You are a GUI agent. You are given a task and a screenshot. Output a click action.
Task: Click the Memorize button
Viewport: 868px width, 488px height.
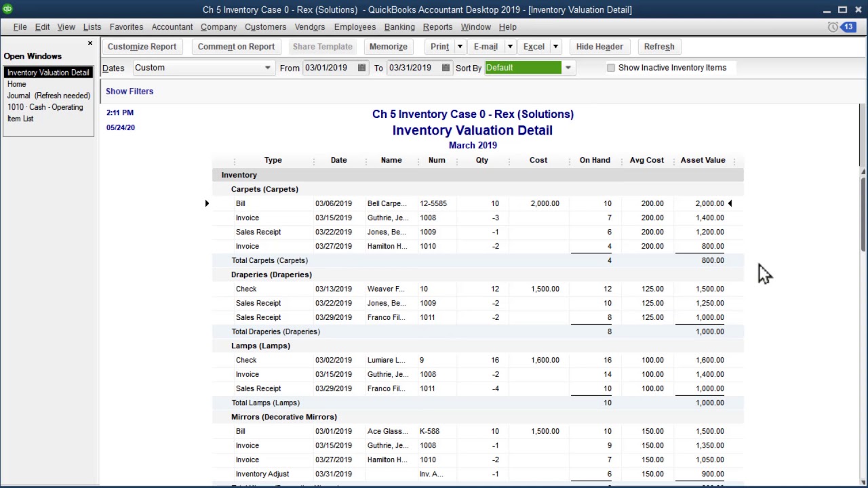[389, 47]
